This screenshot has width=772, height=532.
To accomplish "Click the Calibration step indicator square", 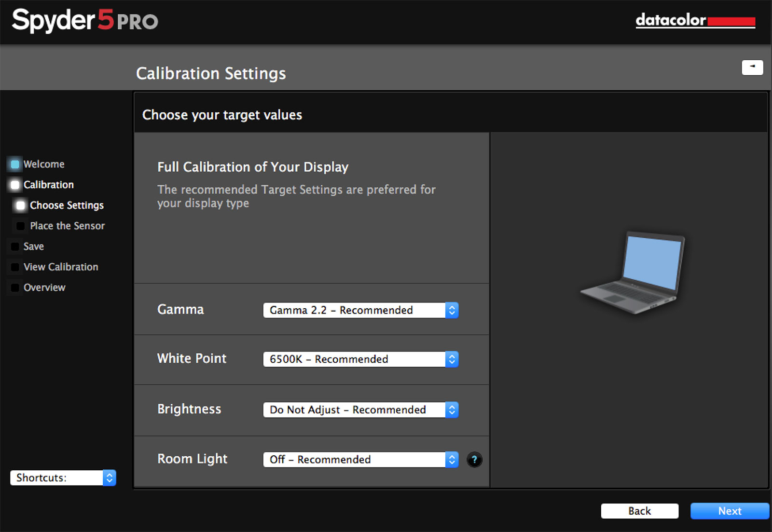I will point(15,185).
